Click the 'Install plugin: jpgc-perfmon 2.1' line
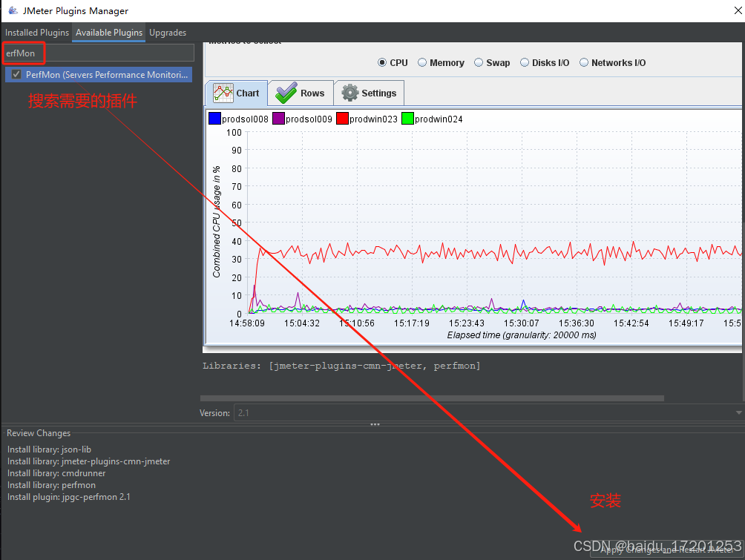 pos(69,497)
